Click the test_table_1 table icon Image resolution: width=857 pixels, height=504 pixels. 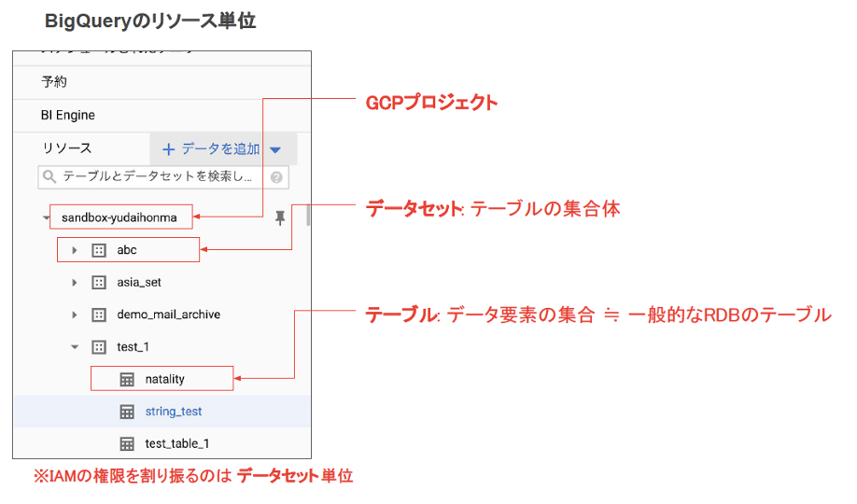point(127,444)
